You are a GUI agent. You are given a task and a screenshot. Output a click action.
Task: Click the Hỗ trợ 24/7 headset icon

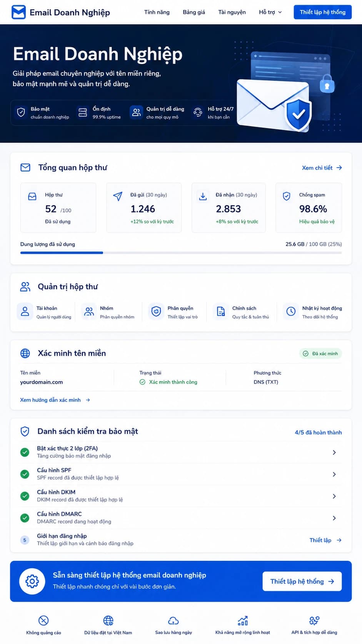click(x=198, y=112)
